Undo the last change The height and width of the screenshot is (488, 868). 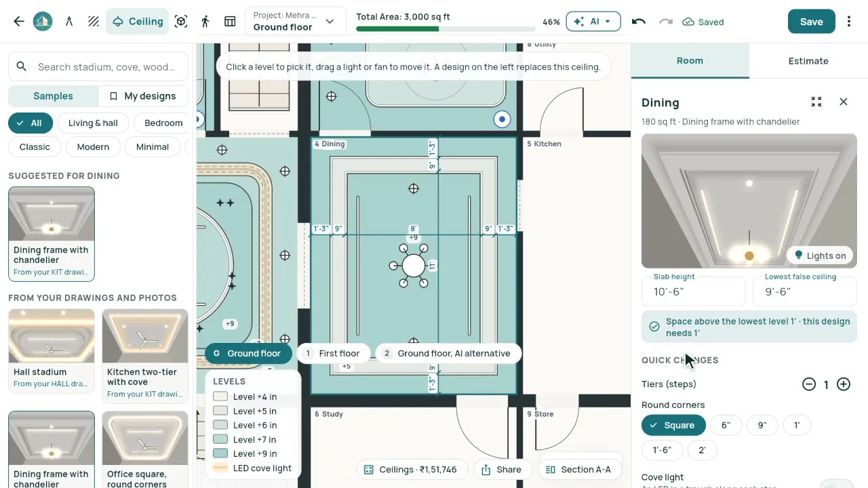(638, 22)
